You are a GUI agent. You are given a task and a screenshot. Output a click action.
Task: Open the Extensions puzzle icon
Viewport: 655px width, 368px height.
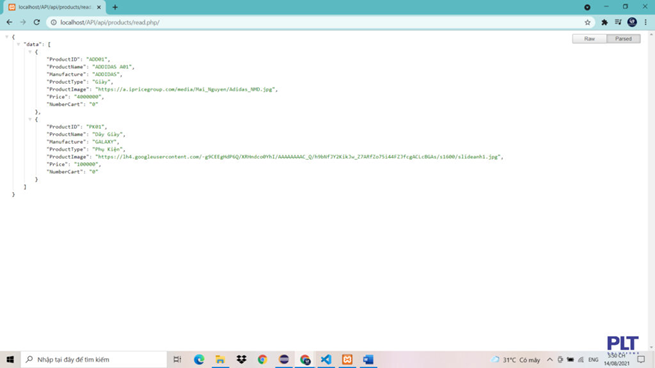point(604,23)
